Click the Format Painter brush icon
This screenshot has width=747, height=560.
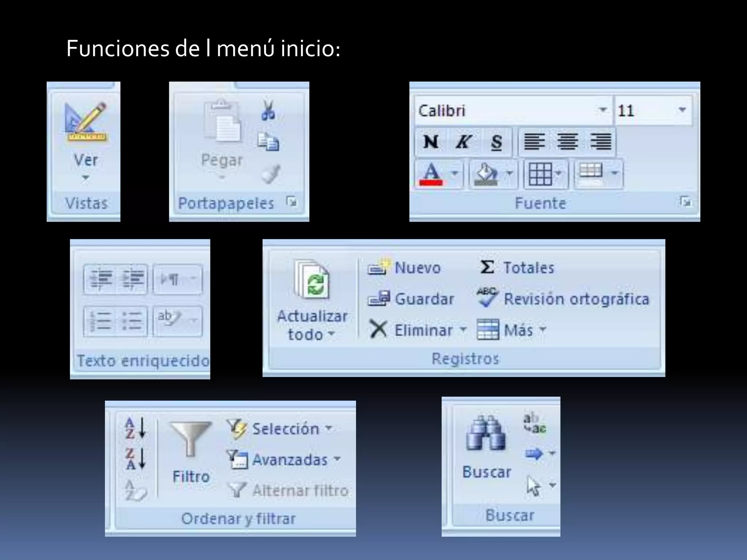coord(271,173)
